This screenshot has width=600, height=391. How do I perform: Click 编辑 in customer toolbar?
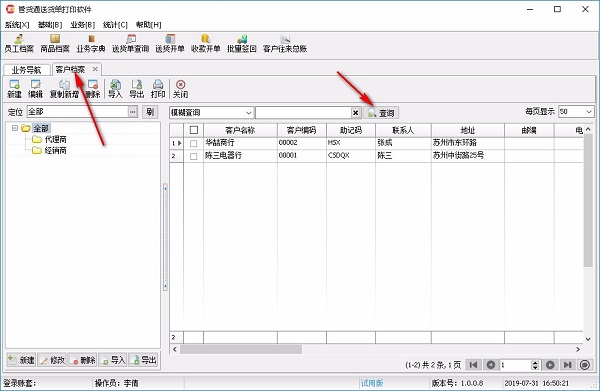(35, 89)
